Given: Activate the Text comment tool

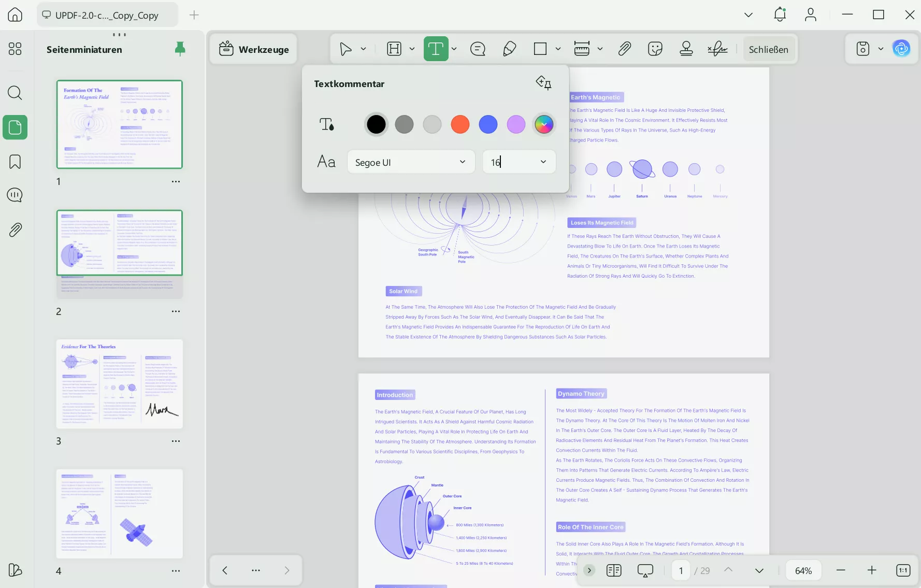Looking at the screenshot, I should click(x=436, y=49).
